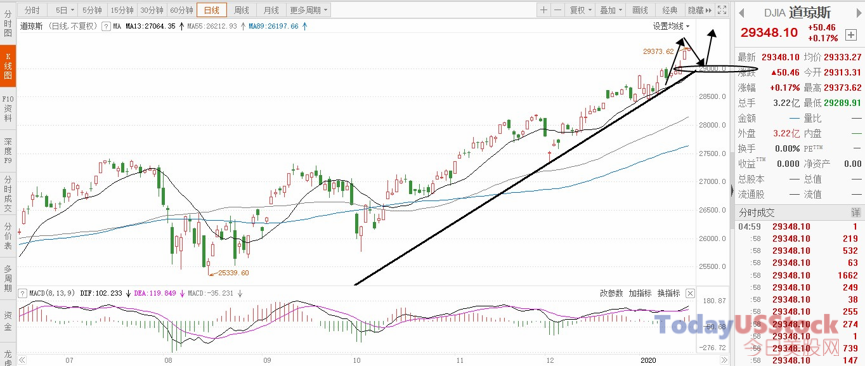Open 分时图 in left sidebar

click(x=8, y=24)
